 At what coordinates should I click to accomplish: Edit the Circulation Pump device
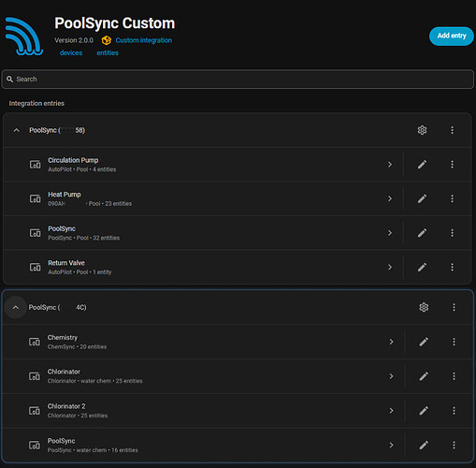(x=422, y=165)
